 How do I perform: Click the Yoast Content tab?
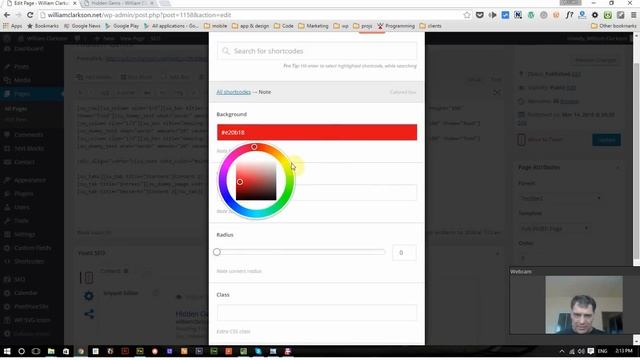point(114,271)
